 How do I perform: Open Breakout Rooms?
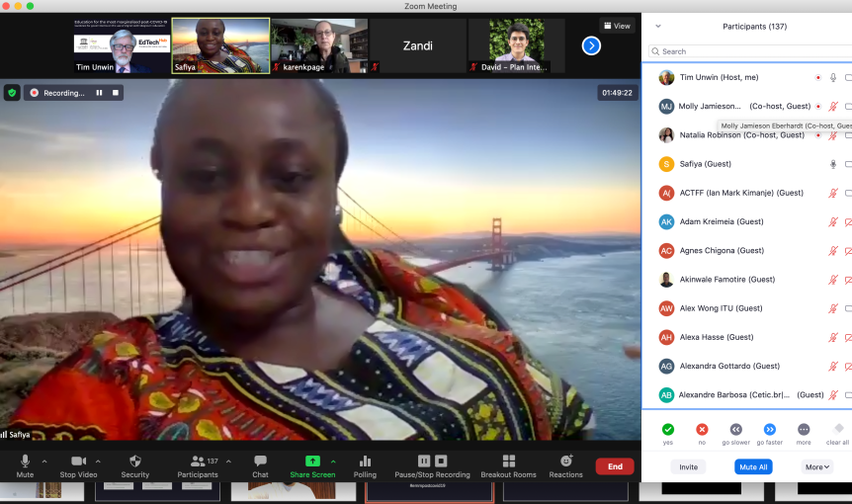click(508, 462)
